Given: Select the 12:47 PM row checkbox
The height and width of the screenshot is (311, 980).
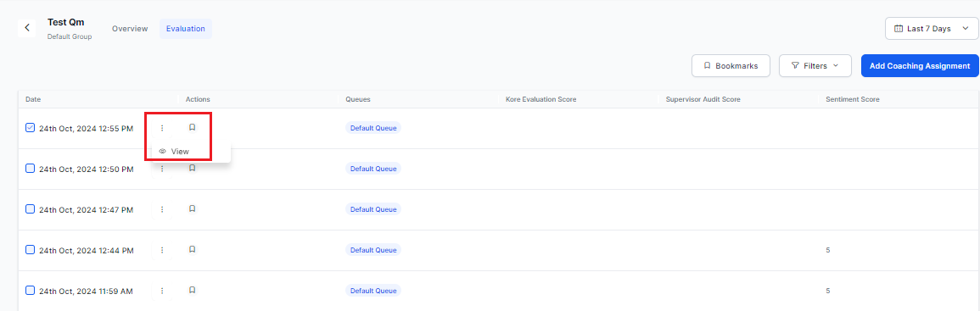Looking at the screenshot, I should coord(30,208).
